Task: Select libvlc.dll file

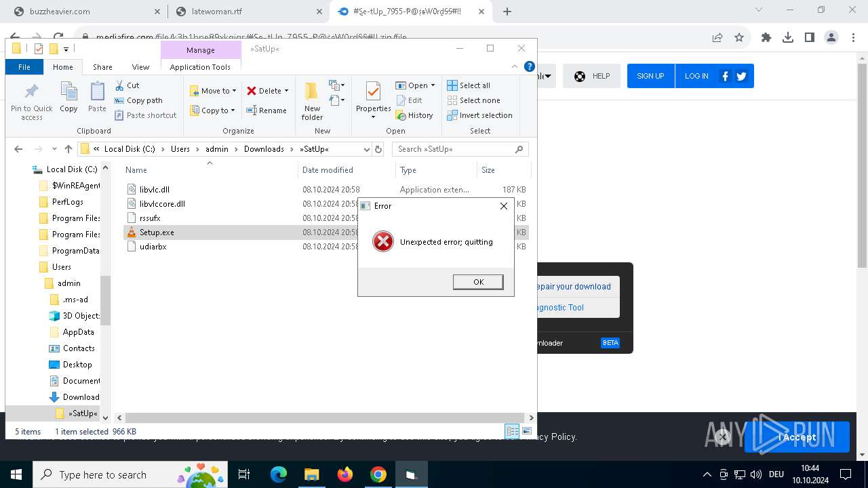Action: click(155, 190)
